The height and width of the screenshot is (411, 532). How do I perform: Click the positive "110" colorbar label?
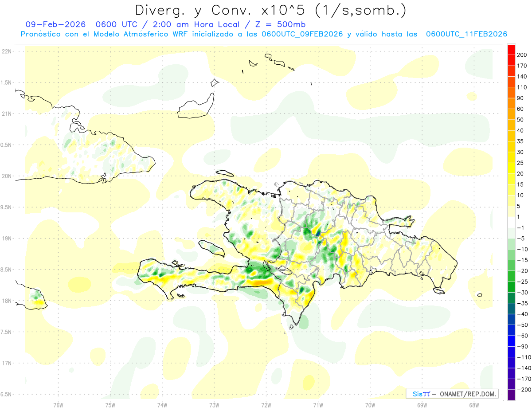point(522,87)
